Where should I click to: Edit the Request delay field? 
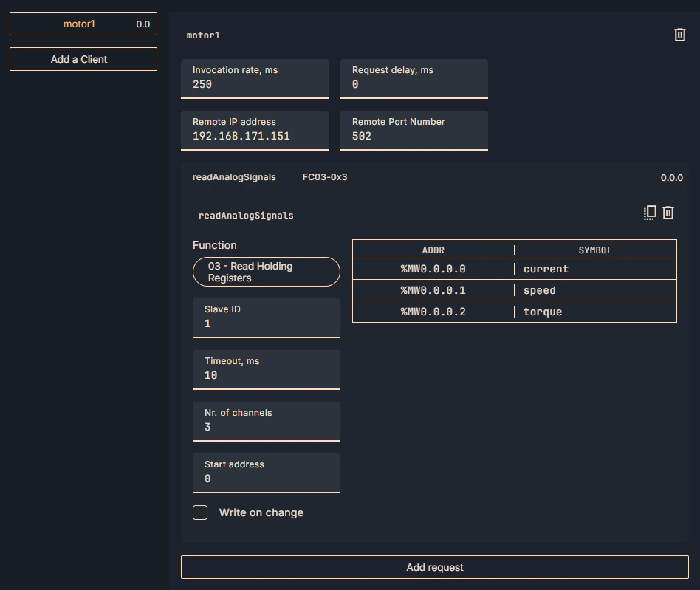(x=414, y=78)
